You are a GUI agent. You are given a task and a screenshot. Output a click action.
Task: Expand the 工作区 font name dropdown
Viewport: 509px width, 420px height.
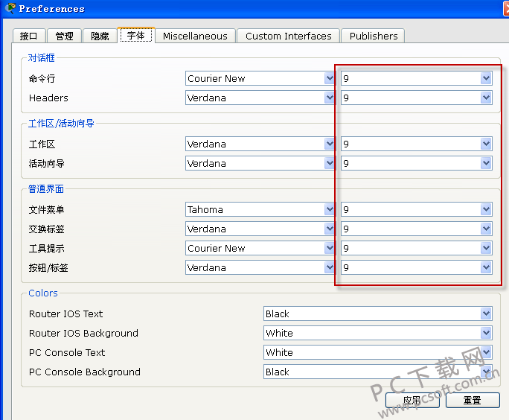click(x=260, y=144)
